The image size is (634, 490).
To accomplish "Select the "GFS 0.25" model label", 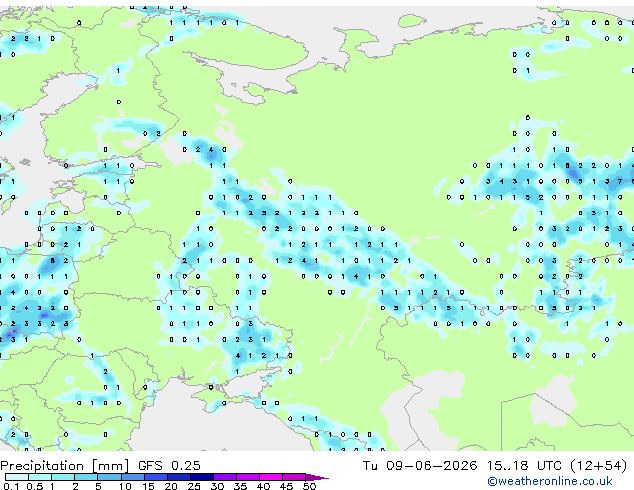I will click(169, 466).
